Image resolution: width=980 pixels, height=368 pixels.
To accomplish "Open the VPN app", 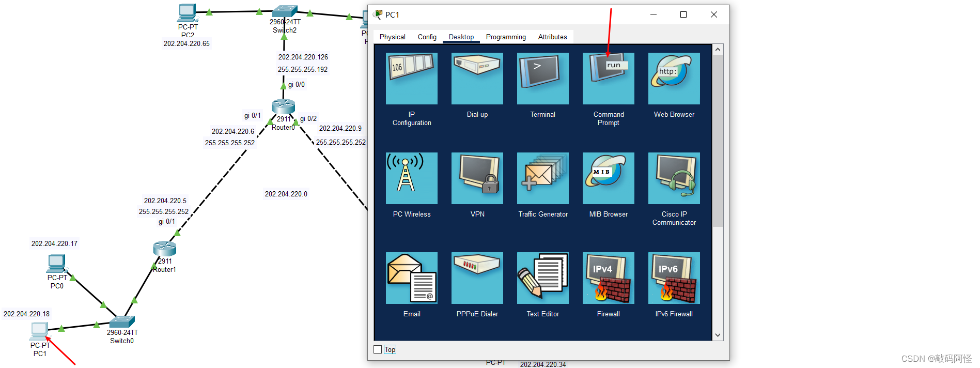I will point(477,178).
